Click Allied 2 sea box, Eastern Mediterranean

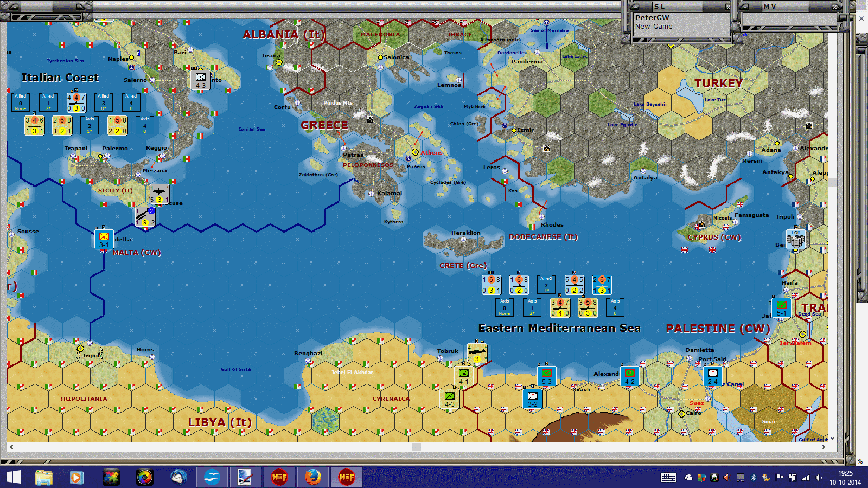[x=546, y=285]
